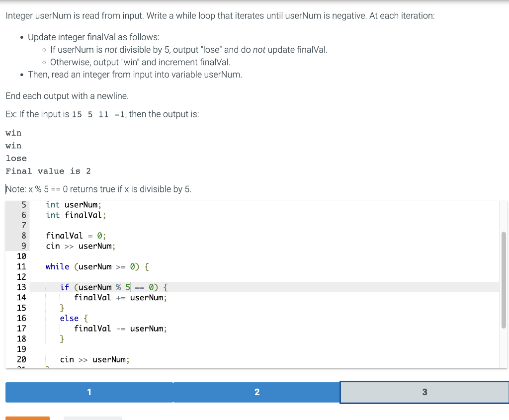Click the orange button below the steps
Image resolution: width=509 pixels, height=420 pixels.
pos(27,418)
